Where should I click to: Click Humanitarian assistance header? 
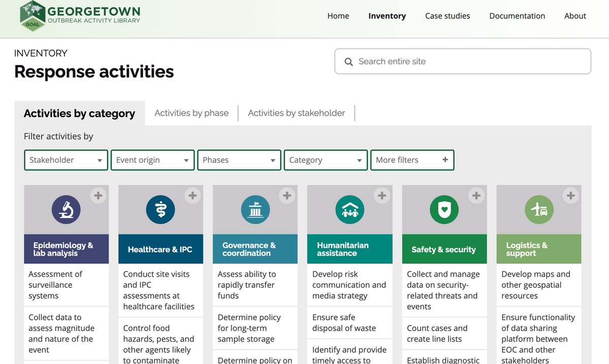pyautogui.click(x=350, y=249)
